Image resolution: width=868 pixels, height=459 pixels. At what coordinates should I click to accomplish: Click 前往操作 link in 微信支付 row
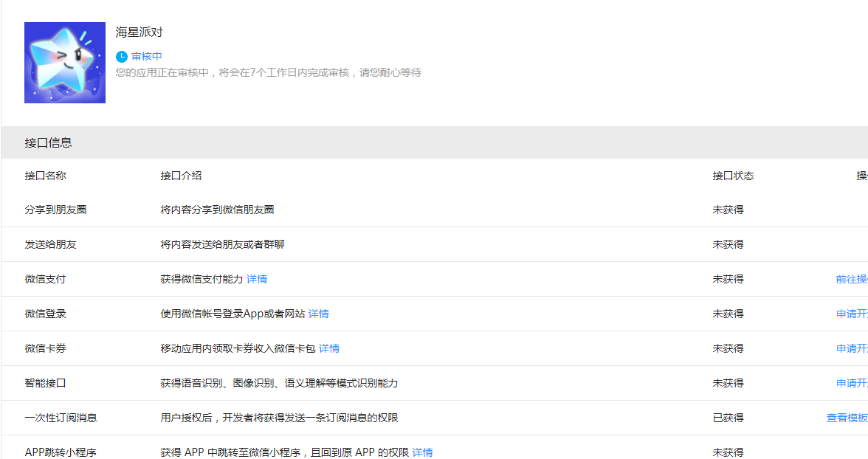(x=852, y=279)
